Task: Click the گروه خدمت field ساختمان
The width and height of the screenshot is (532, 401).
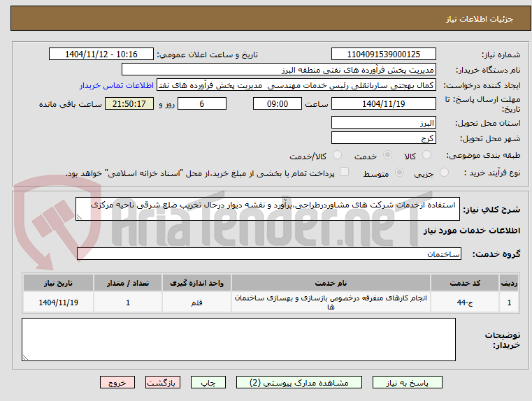Action: pyautogui.click(x=269, y=254)
